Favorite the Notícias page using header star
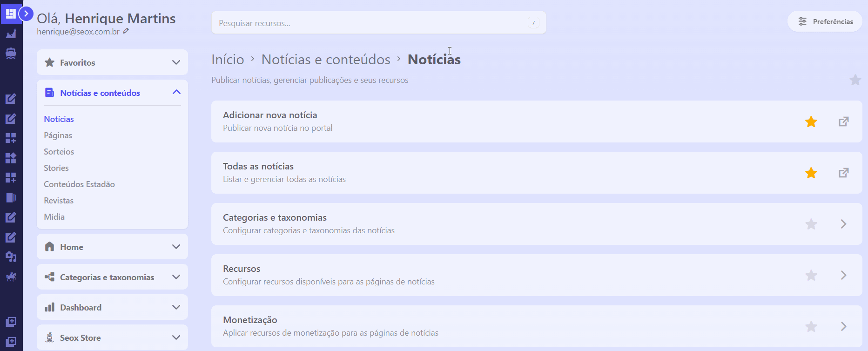 coord(855,80)
